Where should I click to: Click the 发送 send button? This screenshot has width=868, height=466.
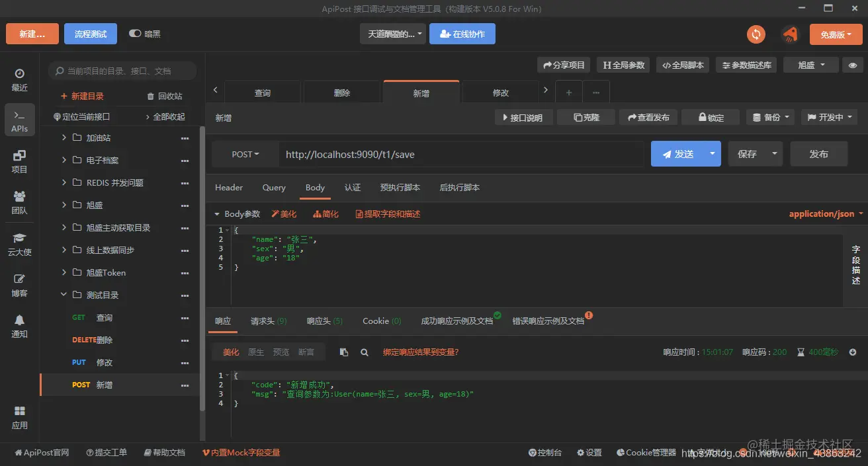[x=677, y=154]
